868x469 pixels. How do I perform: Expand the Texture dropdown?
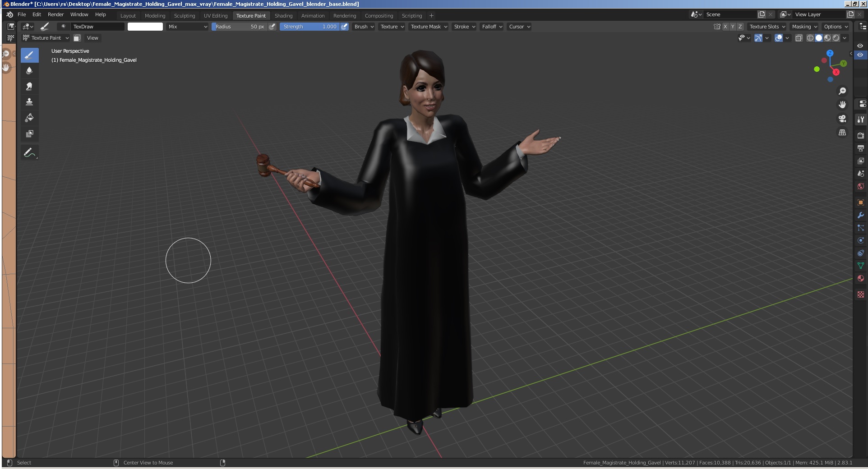tap(392, 27)
